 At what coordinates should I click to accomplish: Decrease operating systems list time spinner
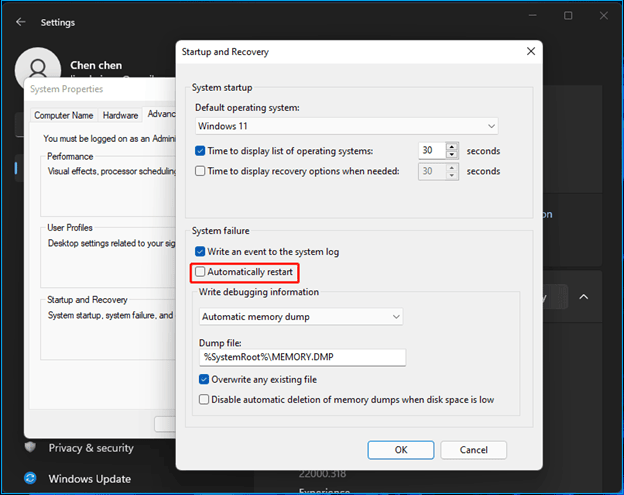coord(452,155)
